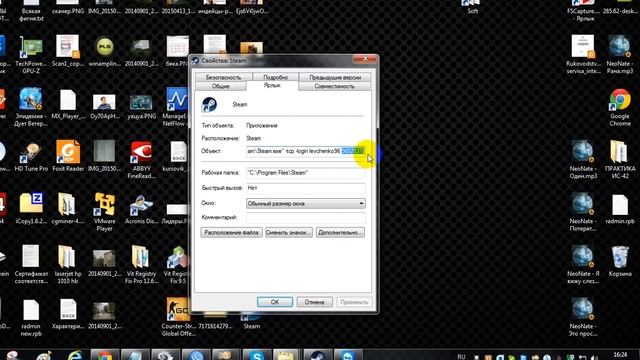The image size is (640, 360).
Task: Select NeoNate - Один.mp3 file
Action: tap(583, 160)
